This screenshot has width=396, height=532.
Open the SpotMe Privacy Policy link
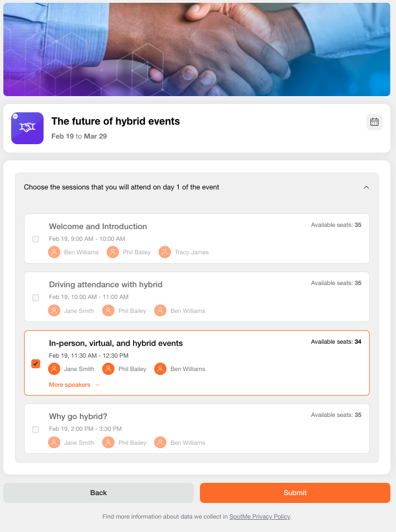tap(259, 516)
